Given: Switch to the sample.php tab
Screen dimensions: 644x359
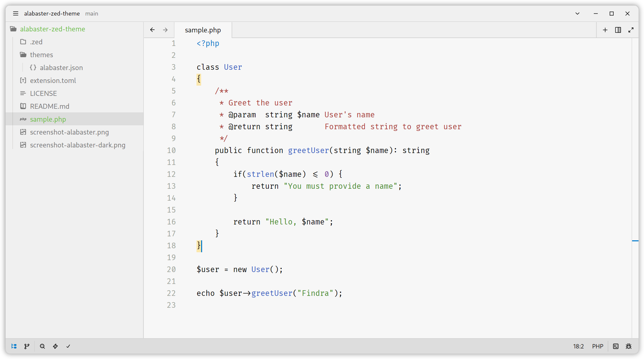Looking at the screenshot, I should pyautogui.click(x=203, y=30).
